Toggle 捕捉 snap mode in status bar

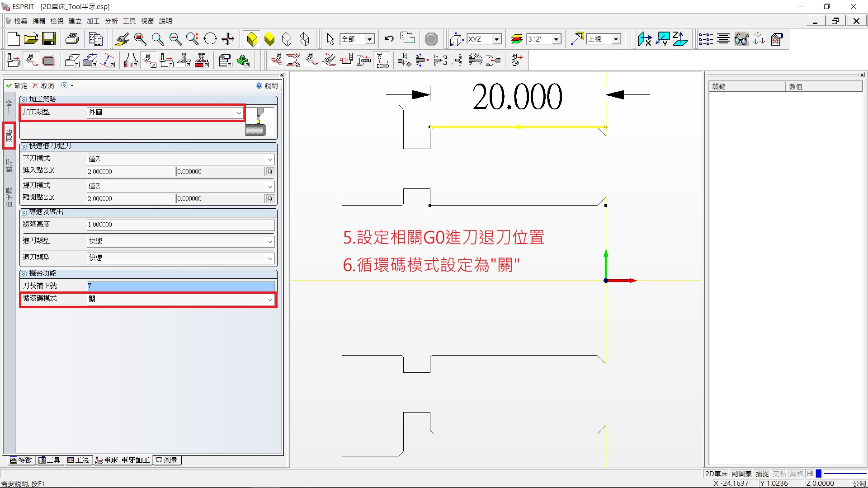tap(762, 474)
